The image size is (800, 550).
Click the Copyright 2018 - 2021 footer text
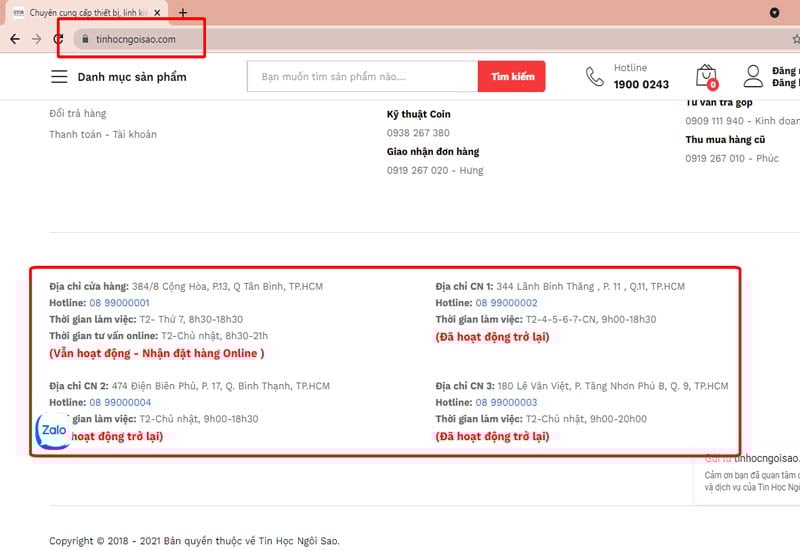tap(194, 541)
